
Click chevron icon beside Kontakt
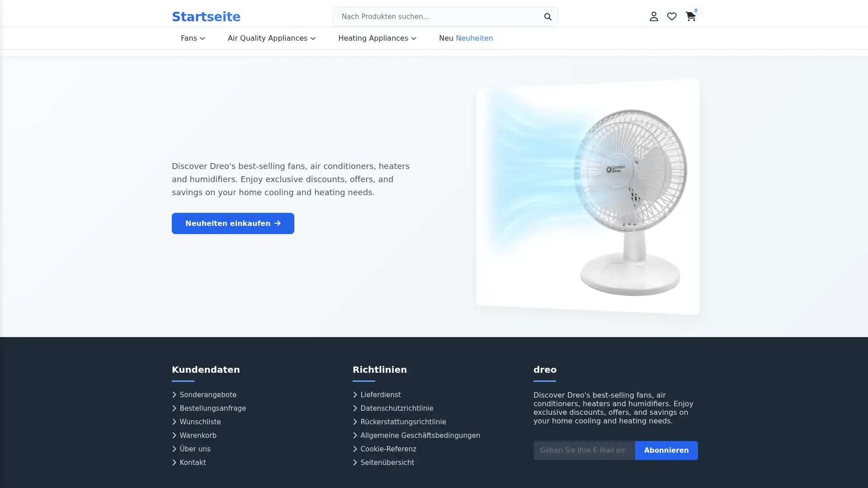pyautogui.click(x=174, y=463)
